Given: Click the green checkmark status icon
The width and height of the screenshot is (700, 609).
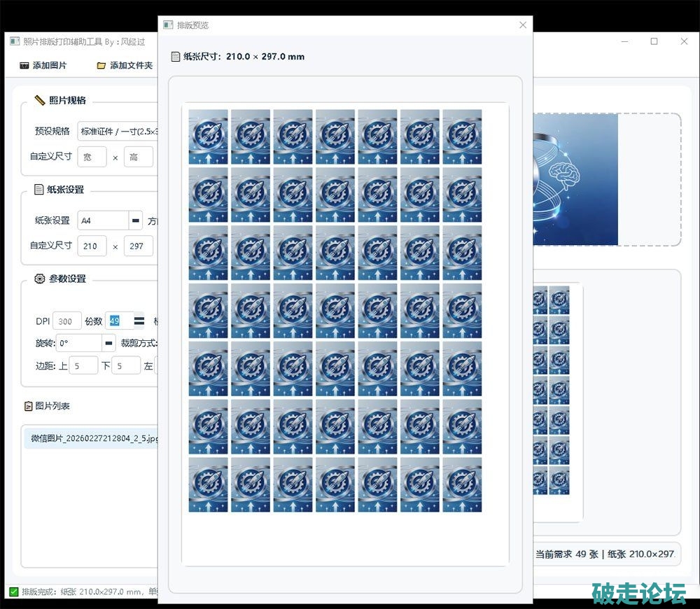Looking at the screenshot, I should 14,592.
